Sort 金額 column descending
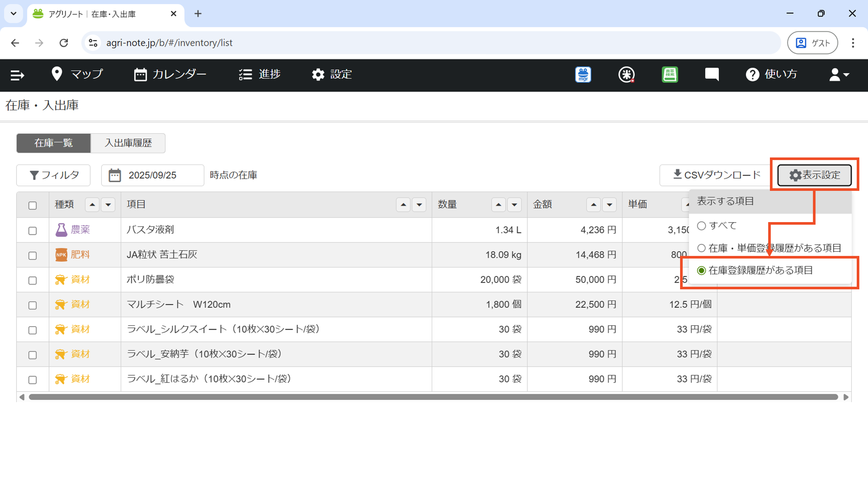The image size is (868, 488). [x=609, y=204]
